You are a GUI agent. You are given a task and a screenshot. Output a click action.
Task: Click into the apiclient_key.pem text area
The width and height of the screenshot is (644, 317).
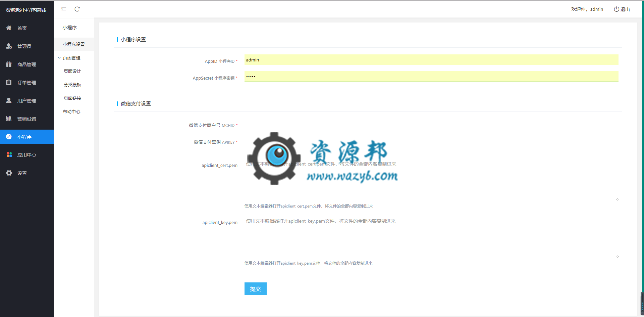click(x=431, y=237)
